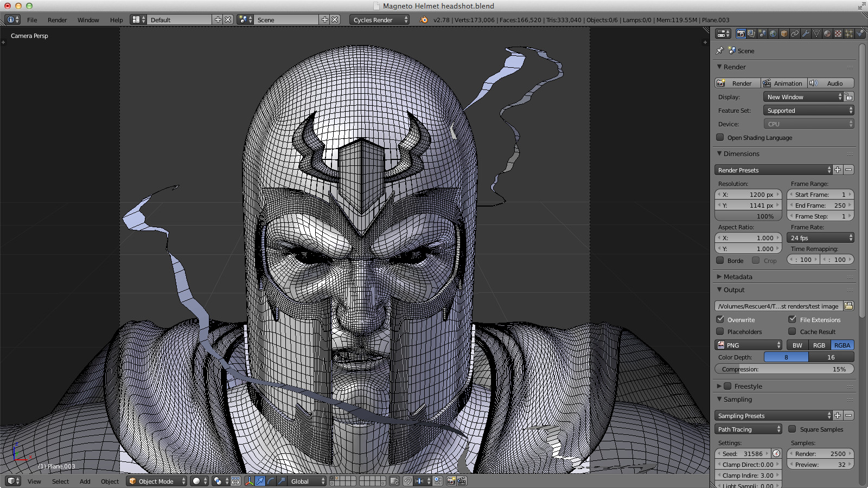Click the Properties editor type selector icon

point(723,34)
